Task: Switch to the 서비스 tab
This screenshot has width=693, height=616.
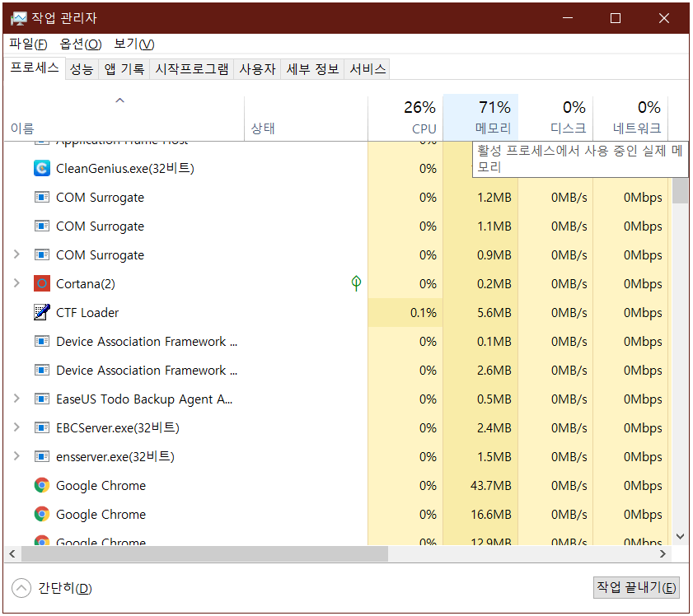Action: pos(366,69)
